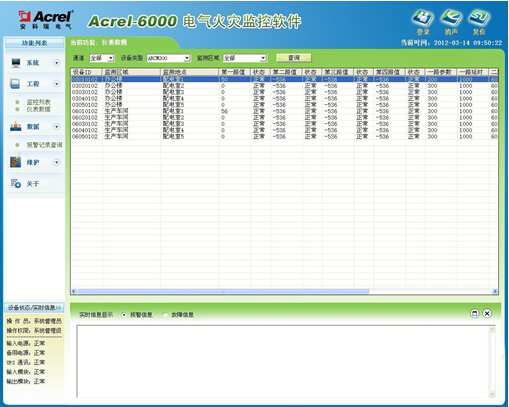Click the 输入电源: 正常 status line
The width and height of the screenshot is (509, 407).
point(26,343)
